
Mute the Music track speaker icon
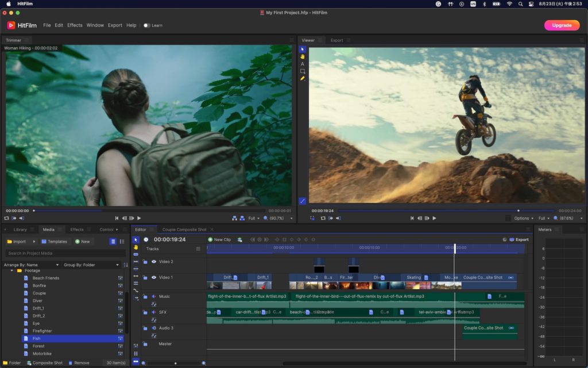(x=153, y=297)
